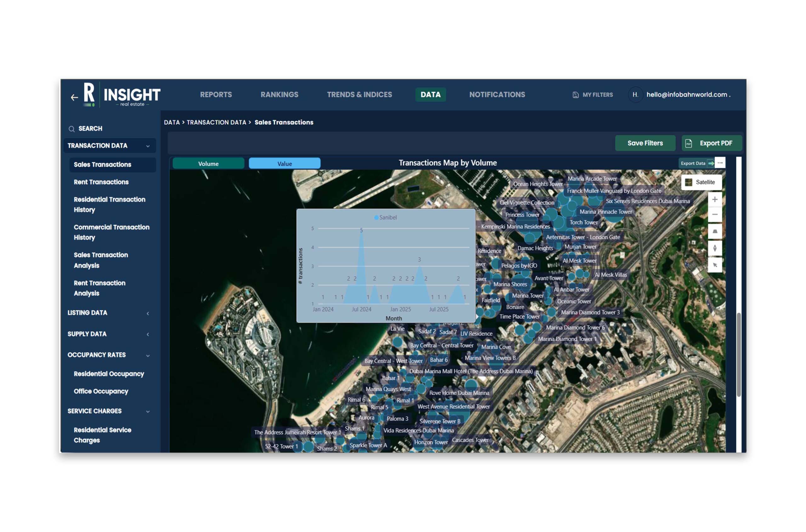Switch the map to Value view

point(285,164)
